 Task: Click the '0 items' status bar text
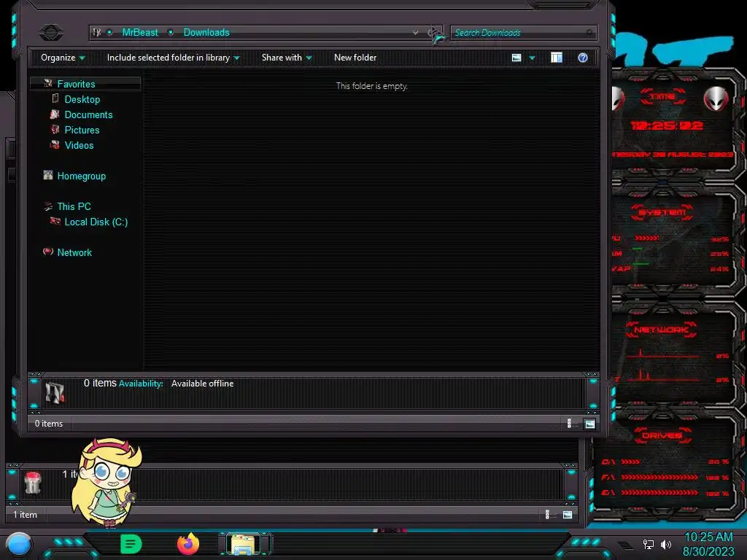[49, 424]
